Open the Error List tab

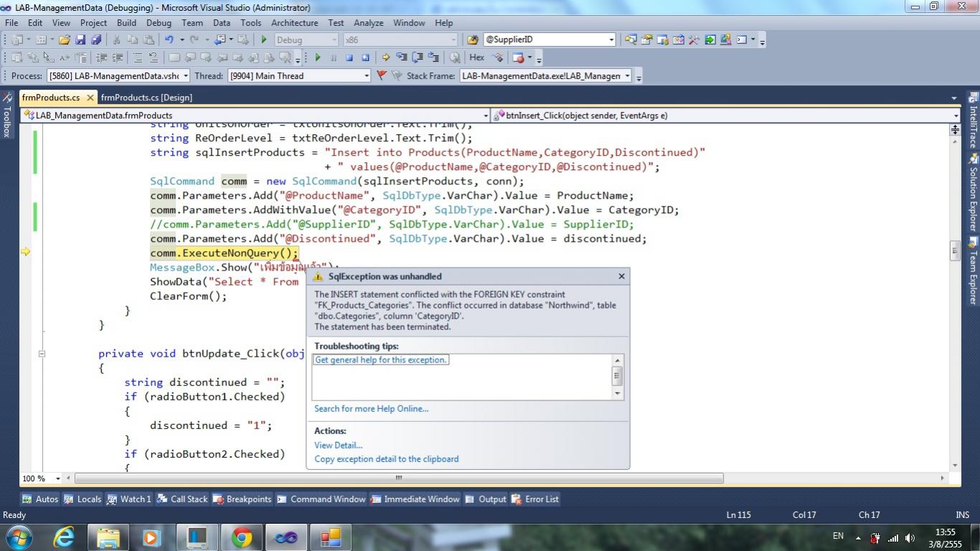pyautogui.click(x=535, y=499)
